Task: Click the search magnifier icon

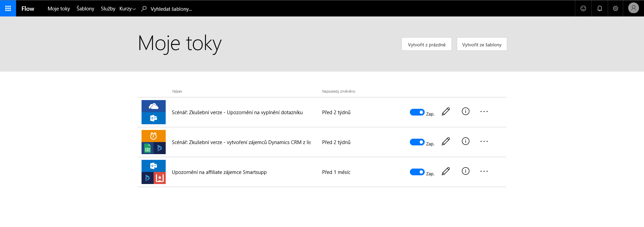Action: [144, 9]
